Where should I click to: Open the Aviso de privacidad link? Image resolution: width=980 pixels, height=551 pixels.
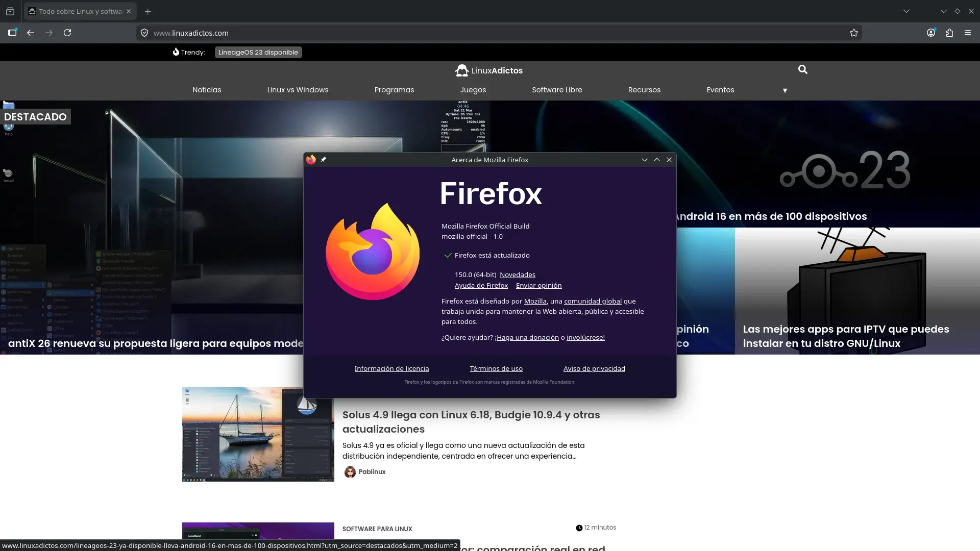click(594, 368)
